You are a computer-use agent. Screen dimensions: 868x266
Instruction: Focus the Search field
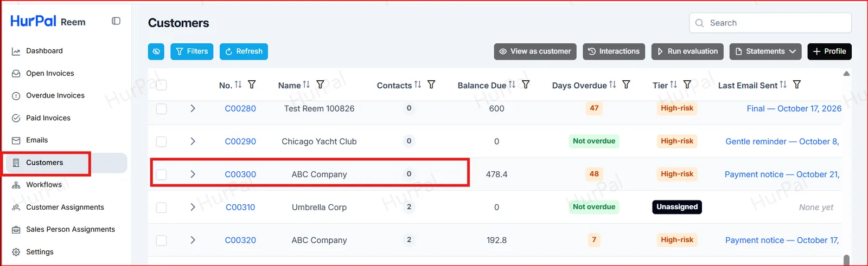770,23
